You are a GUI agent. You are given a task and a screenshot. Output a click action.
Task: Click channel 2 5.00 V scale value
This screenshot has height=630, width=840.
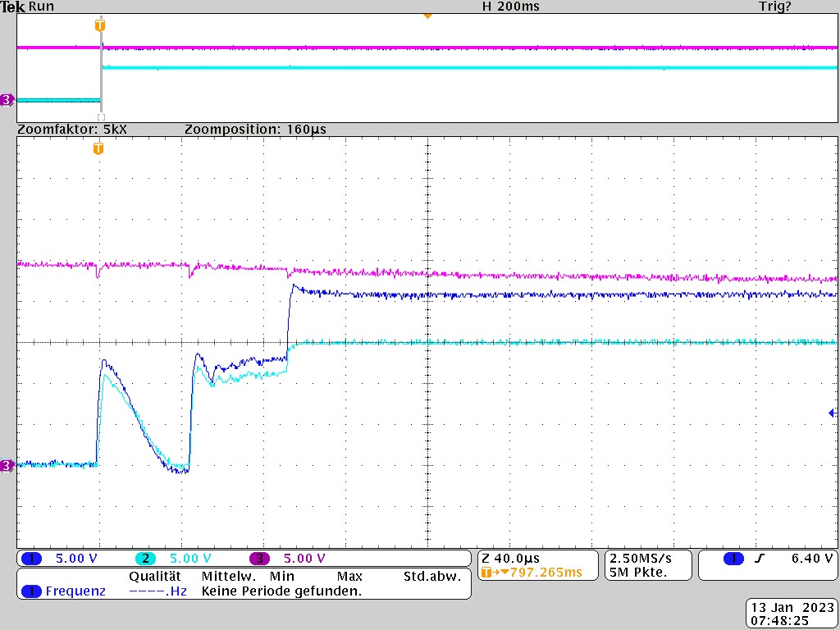[190, 559]
